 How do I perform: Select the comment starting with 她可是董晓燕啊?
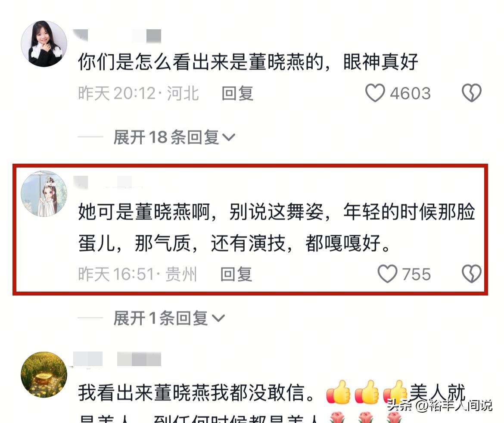point(277,227)
